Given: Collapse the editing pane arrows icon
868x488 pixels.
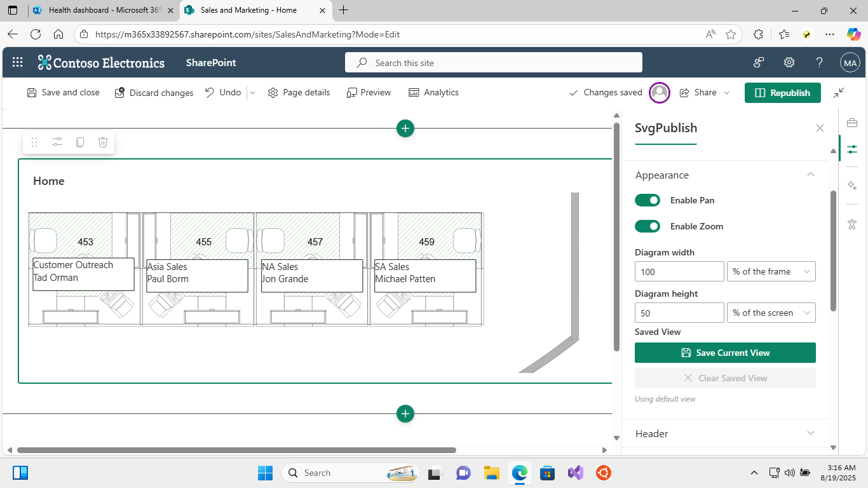Looking at the screenshot, I should [839, 93].
